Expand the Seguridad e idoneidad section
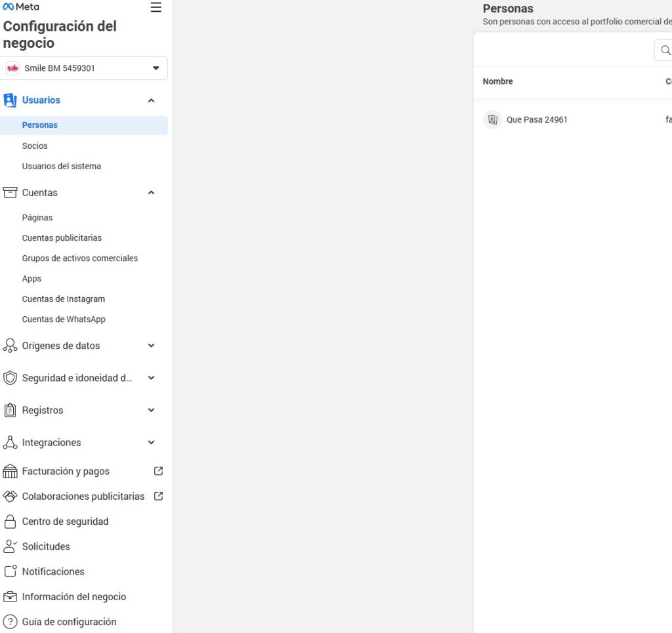Viewport: 672px width, 633px height. 151,378
